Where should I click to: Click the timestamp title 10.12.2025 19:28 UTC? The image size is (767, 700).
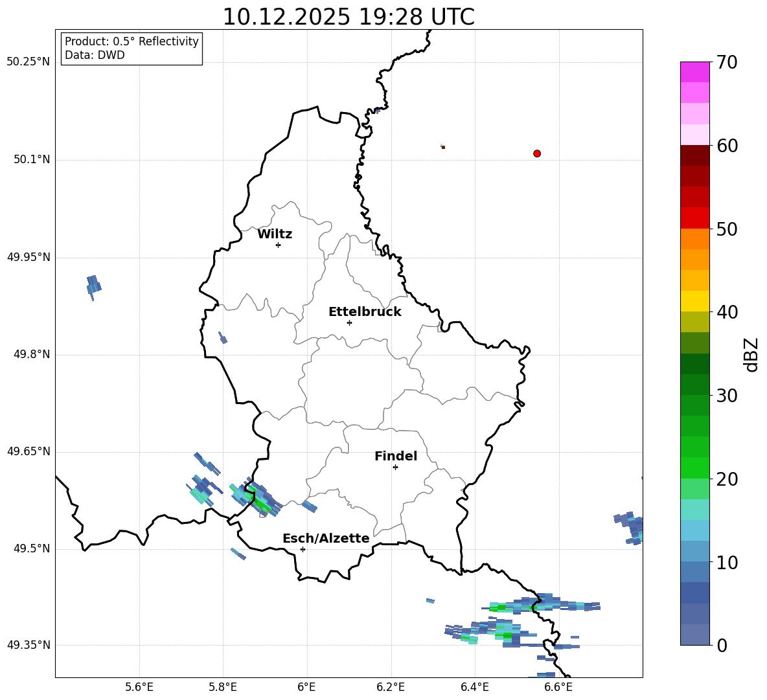349,17
